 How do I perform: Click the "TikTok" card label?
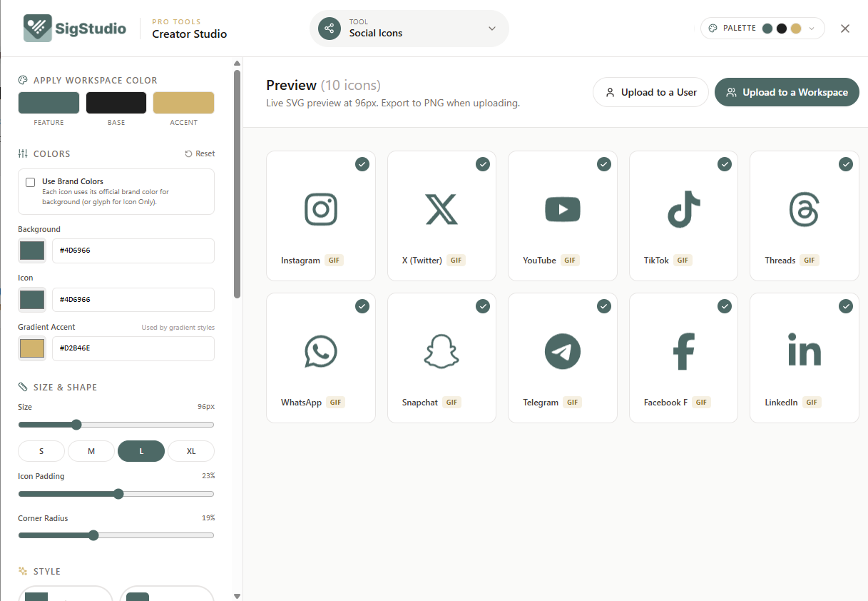click(657, 261)
